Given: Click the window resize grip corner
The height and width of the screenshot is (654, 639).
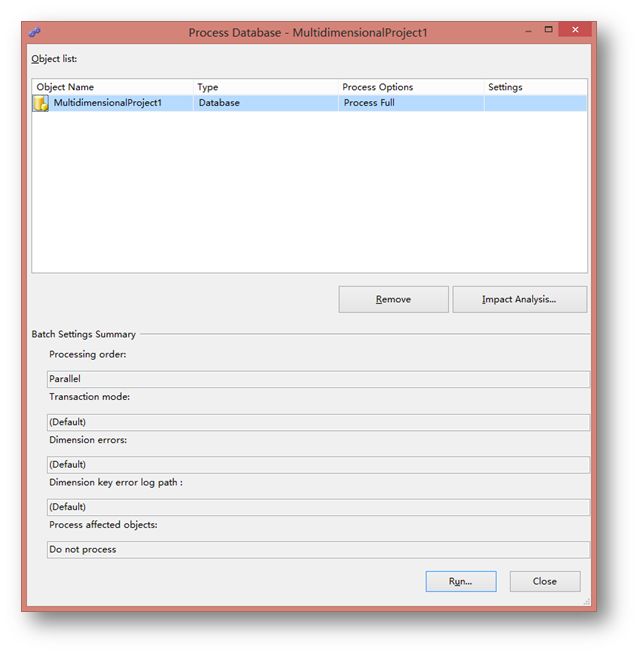Looking at the screenshot, I should coord(587,601).
